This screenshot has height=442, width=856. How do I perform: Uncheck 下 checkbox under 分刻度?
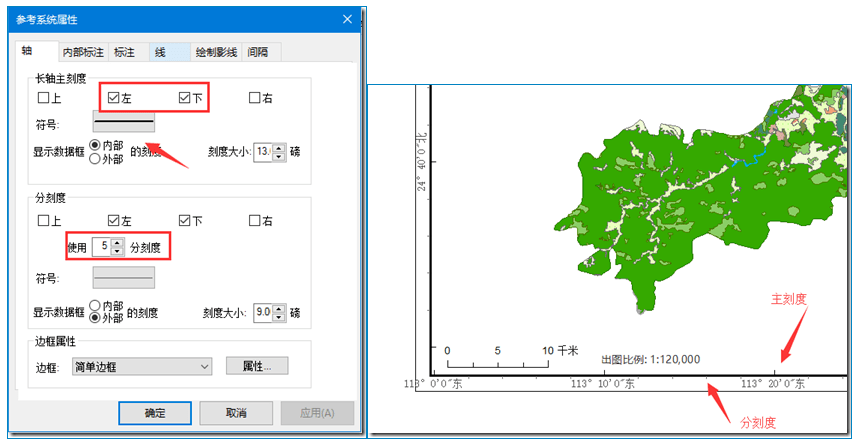click(x=185, y=221)
